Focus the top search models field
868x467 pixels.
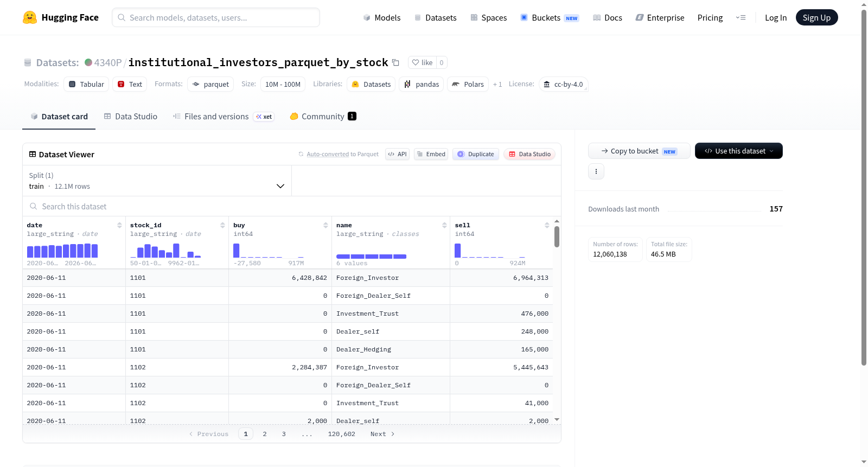(216, 17)
